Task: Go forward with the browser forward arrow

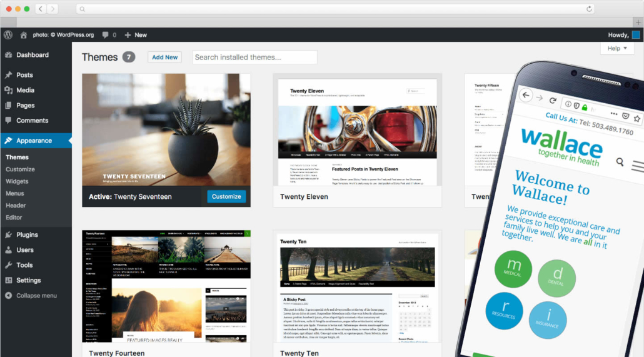Action: (x=52, y=9)
